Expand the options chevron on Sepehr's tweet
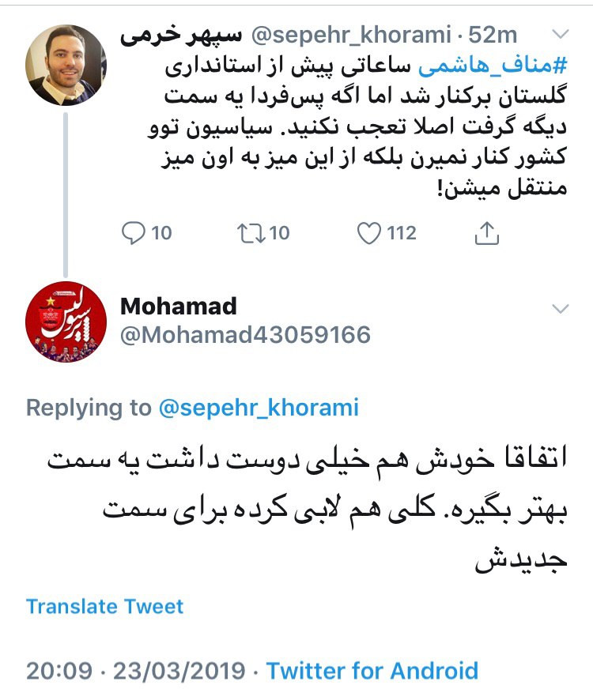This screenshot has width=593, height=700. tap(560, 36)
